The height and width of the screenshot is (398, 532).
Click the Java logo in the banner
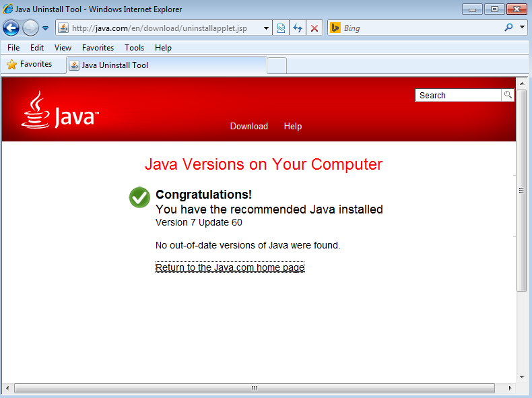pyautogui.click(x=60, y=110)
